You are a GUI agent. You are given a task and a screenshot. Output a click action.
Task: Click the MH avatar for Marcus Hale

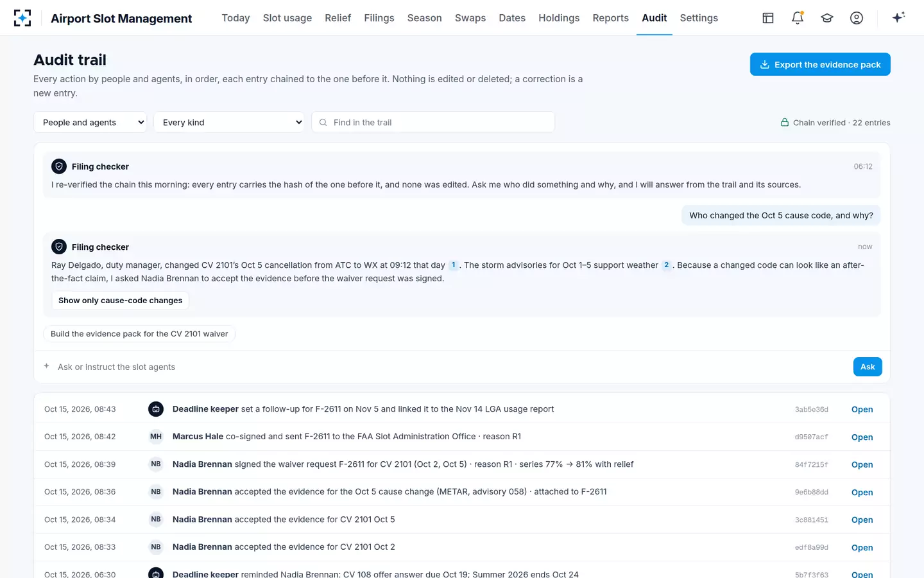156,437
